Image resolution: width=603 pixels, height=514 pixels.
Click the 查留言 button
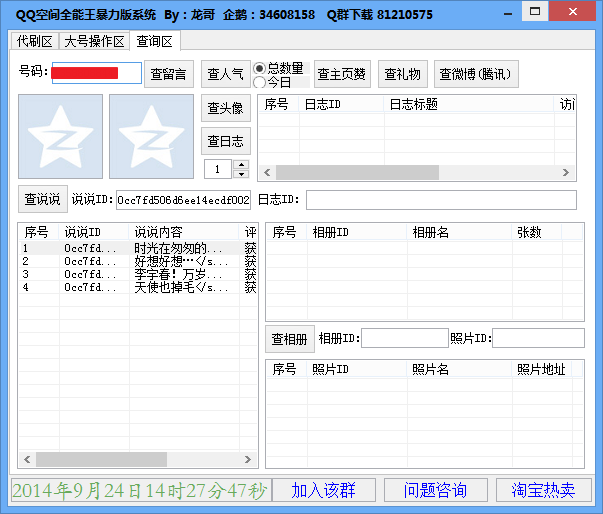click(x=168, y=74)
